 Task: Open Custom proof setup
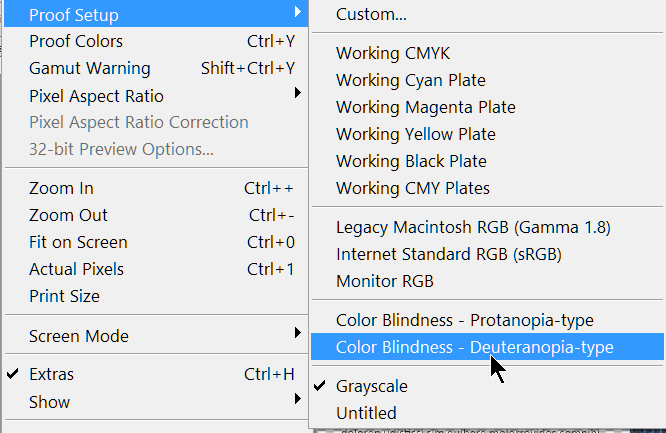click(371, 15)
